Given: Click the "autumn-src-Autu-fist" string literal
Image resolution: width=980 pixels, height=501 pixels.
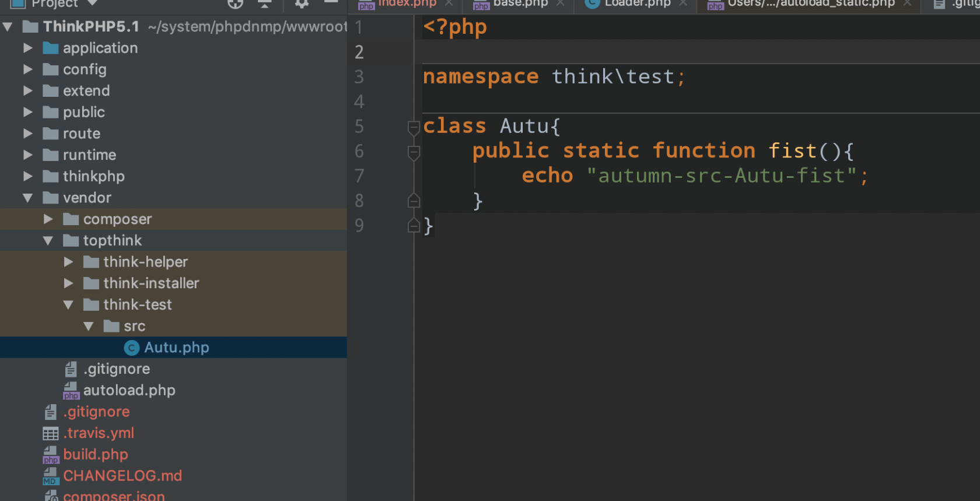Looking at the screenshot, I should (722, 176).
